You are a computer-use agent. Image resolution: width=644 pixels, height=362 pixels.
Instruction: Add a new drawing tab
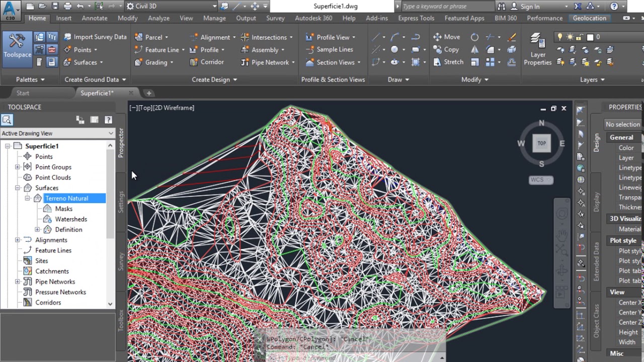pos(148,93)
